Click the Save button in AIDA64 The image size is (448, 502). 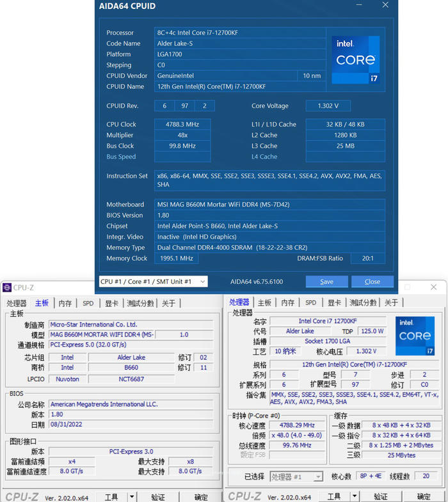tap(326, 281)
